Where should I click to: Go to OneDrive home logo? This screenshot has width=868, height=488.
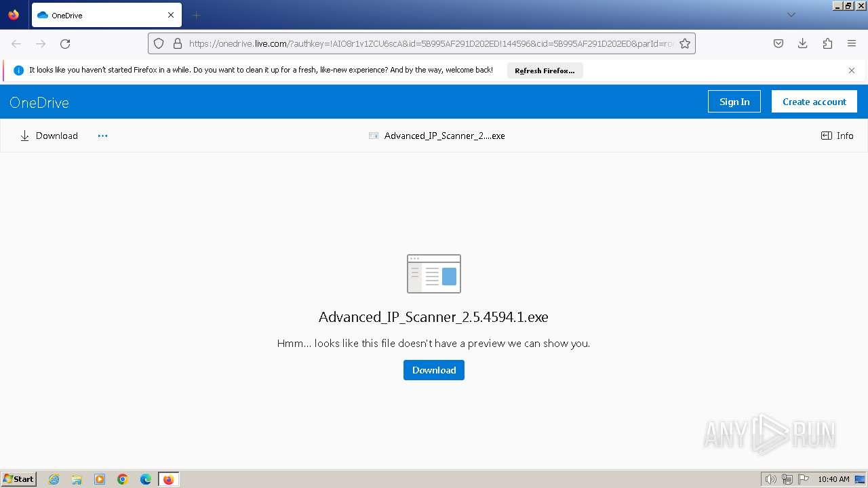tap(39, 102)
